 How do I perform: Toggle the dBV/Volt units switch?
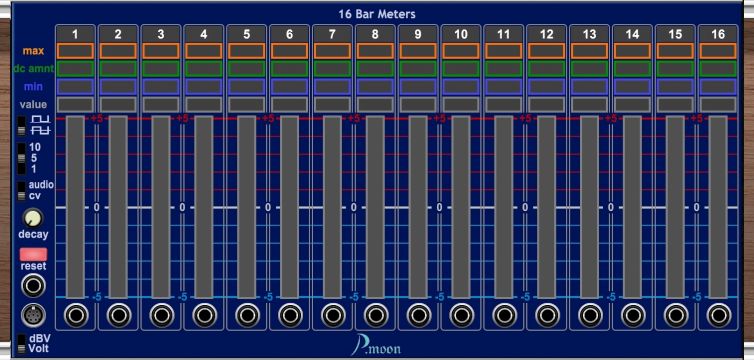coord(21,344)
